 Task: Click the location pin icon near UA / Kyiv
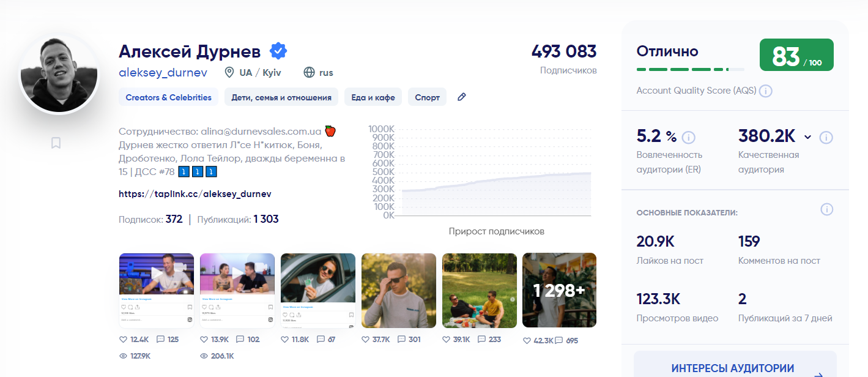[x=229, y=73]
